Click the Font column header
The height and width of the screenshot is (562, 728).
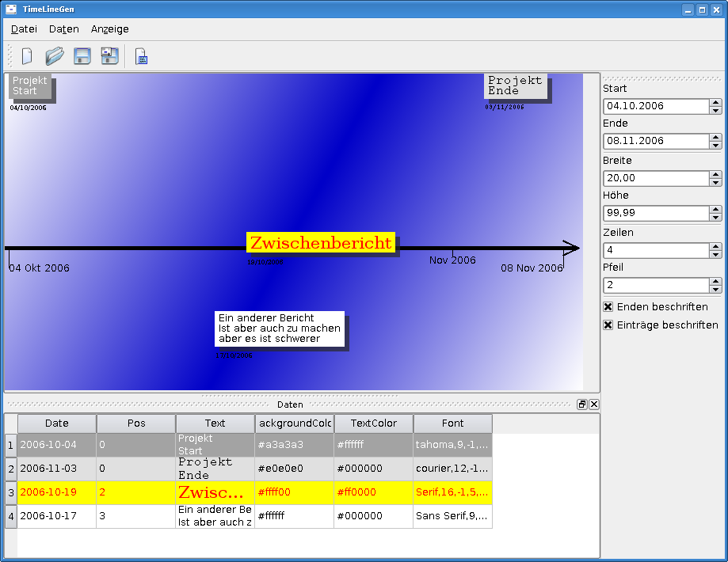click(452, 423)
